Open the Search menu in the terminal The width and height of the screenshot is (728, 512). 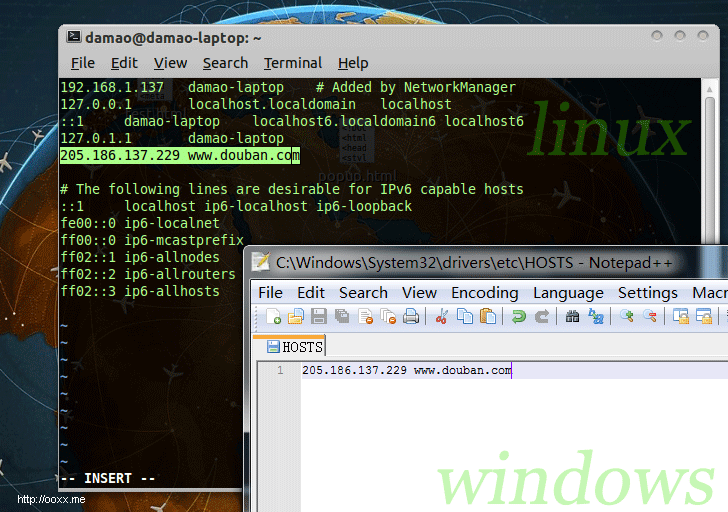(225, 63)
